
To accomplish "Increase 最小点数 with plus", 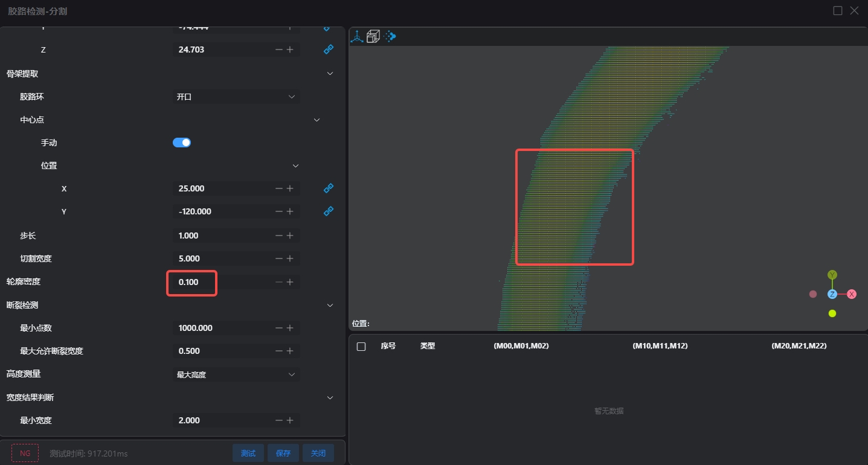I will click(290, 328).
